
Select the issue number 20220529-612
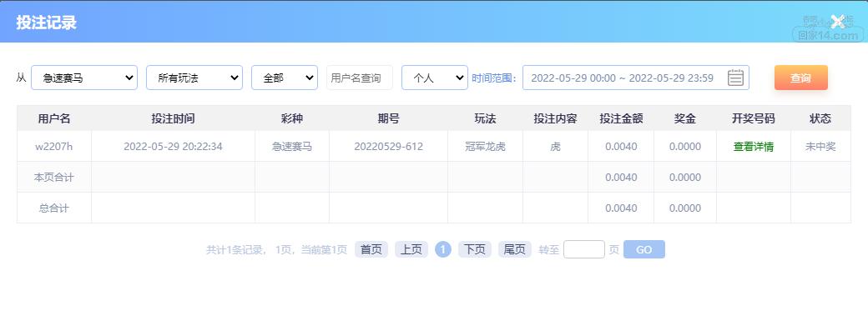click(389, 147)
